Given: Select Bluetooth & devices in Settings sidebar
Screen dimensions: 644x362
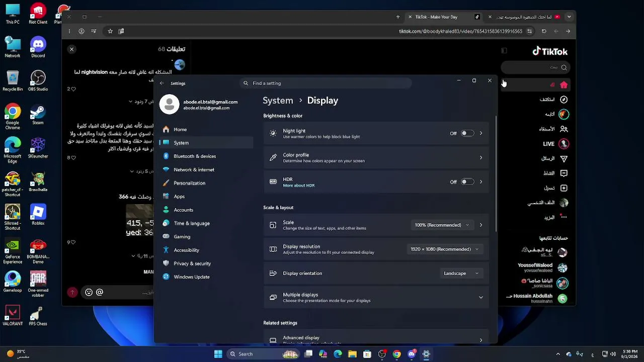Looking at the screenshot, I should [195, 156].
